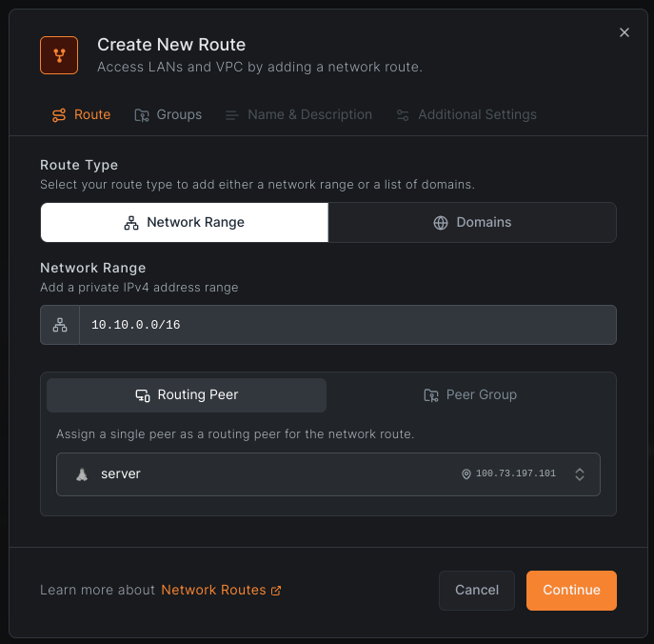Image resolution: width=654 pixels, height=644 pixels.
Task: Click the orange route icon in dialog header
Action: click(x=59, y=55)
